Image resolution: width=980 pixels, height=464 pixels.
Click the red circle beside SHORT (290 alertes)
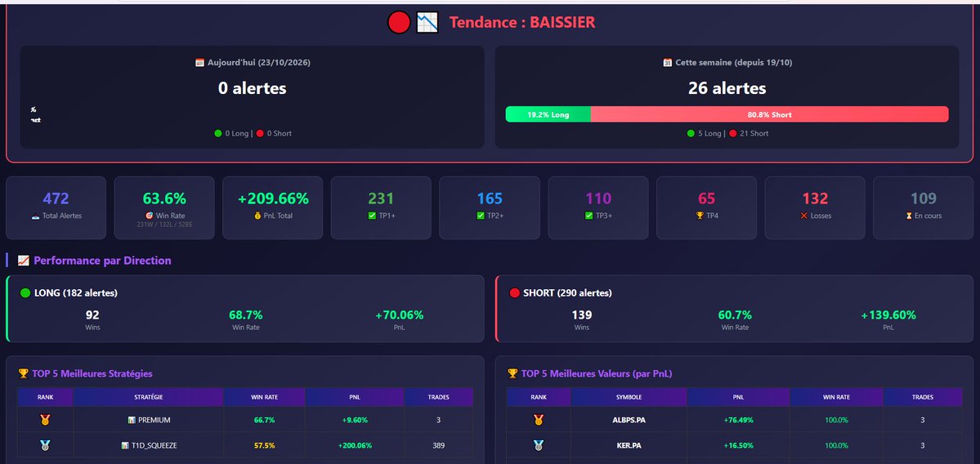[515, 293]
